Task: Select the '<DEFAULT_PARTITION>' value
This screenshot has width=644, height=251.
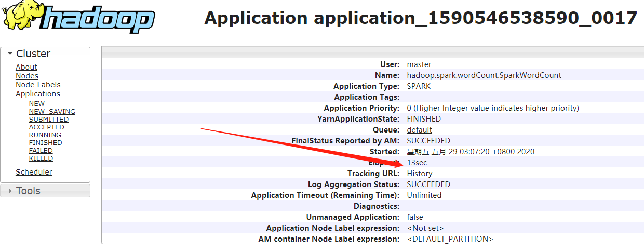Action: (450, 239)
